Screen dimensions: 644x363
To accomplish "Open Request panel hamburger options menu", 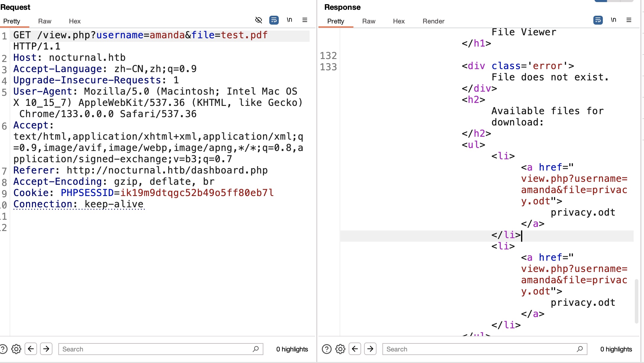I will coord(305,20).
